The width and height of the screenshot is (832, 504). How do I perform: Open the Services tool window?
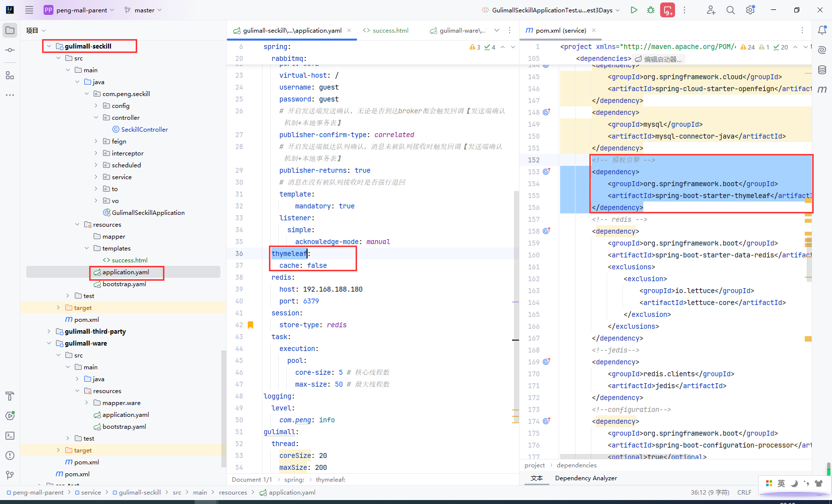coord(10,416)
